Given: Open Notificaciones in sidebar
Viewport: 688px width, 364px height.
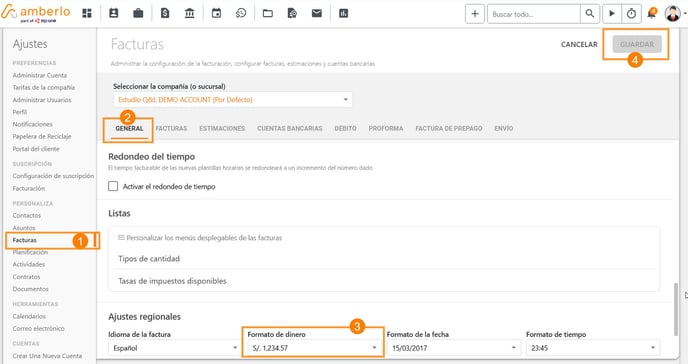Looking at the screenshot, I should 32,125.
